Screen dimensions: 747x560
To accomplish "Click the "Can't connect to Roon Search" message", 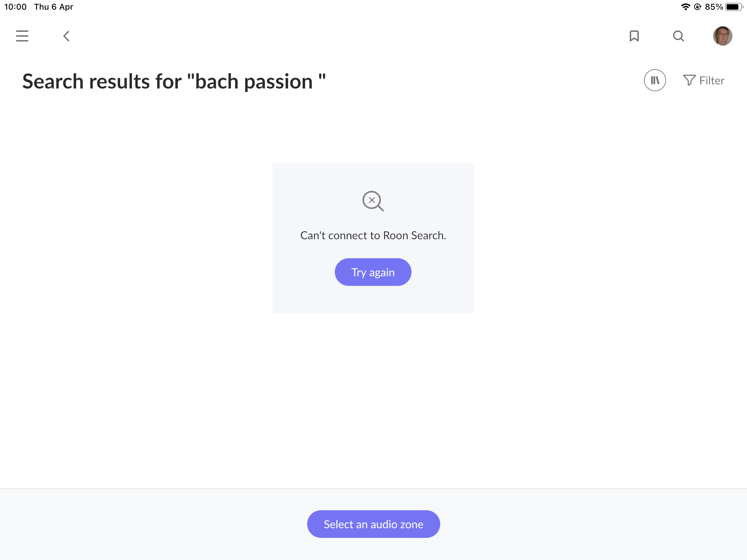I will tap(373, 235).
